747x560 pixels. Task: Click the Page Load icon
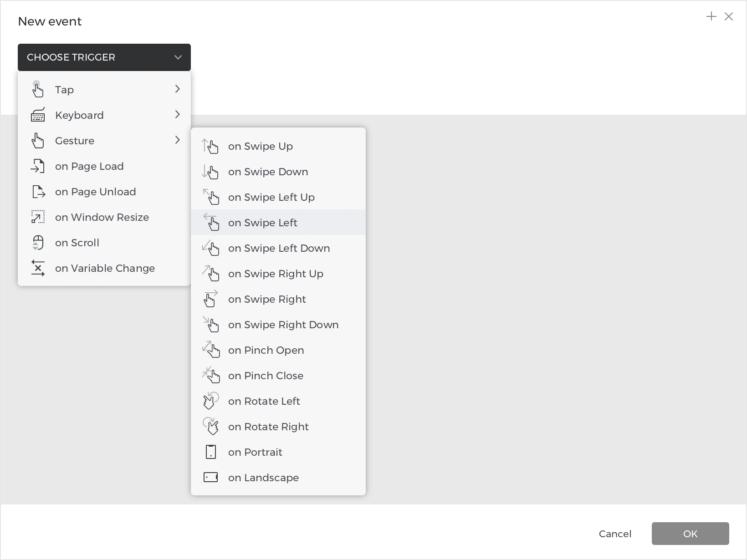(x=38, y=166)
